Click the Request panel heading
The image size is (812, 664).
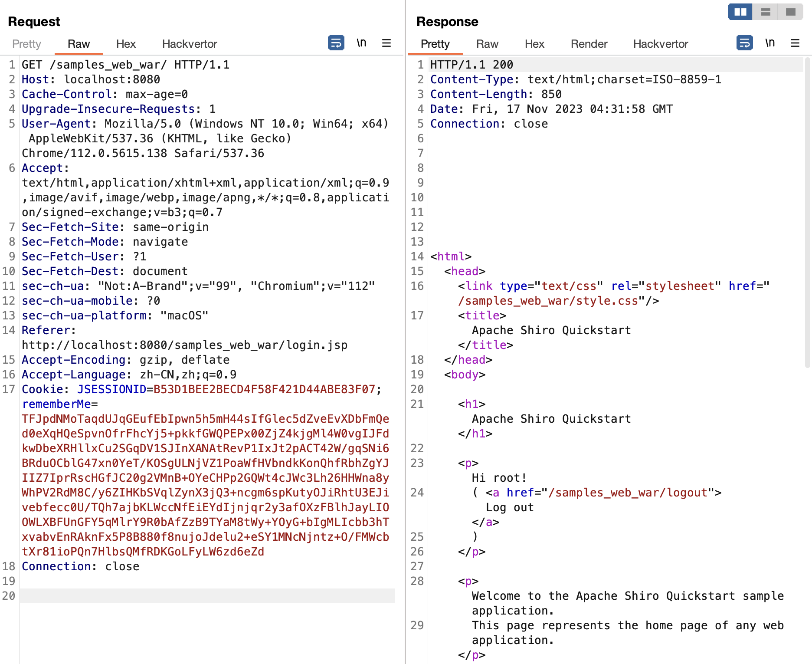click(34, 21)
